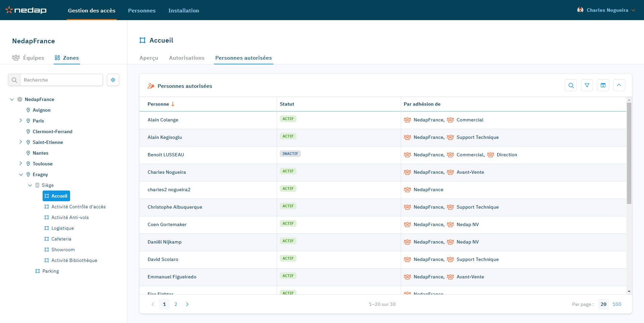Collapse the Eragny location node
This screenshot has width=644, height=323.
tap(21, 174)
